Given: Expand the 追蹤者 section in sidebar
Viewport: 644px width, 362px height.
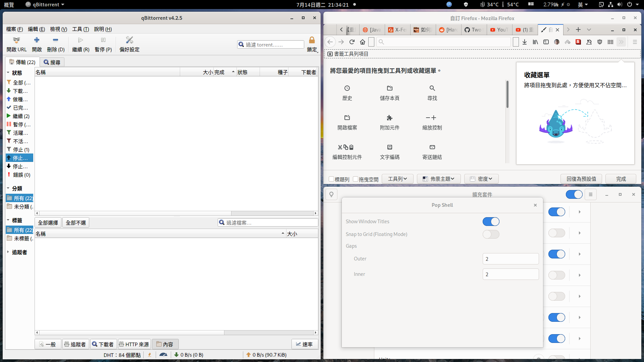Looking at the screenshot, I should [8, 252].
